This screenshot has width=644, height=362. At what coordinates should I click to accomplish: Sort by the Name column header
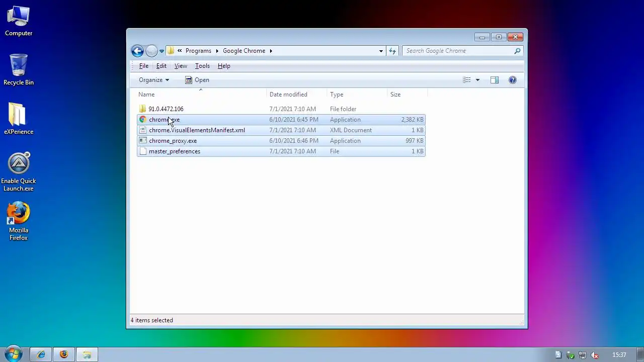(x=201, y=95)
